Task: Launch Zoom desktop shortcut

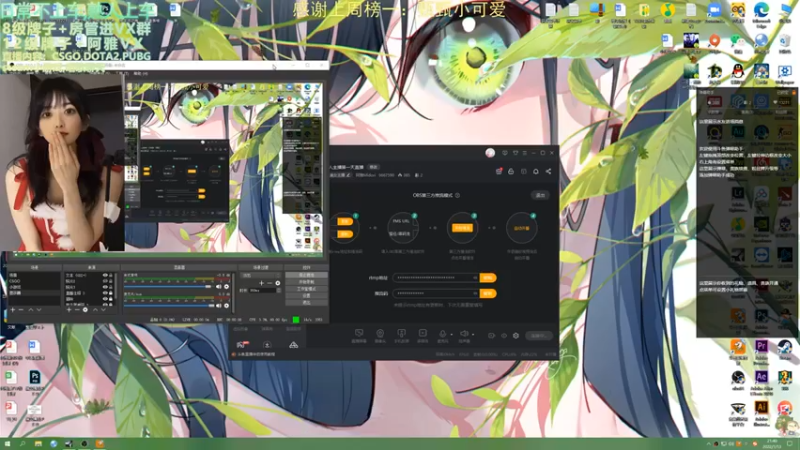Action: pyautogui.click(x=714, y=12)
